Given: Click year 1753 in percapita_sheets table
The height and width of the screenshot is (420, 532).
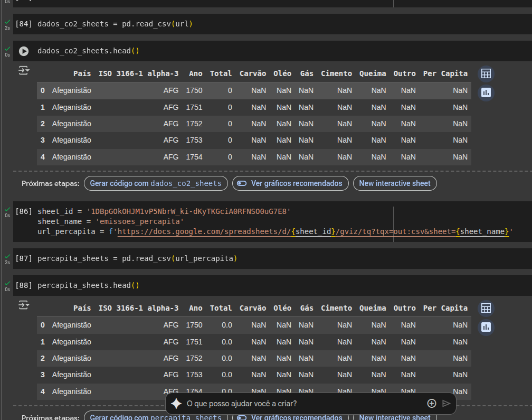Looking at the screenshot, I should pyautogui.click(x=194, y=375).
